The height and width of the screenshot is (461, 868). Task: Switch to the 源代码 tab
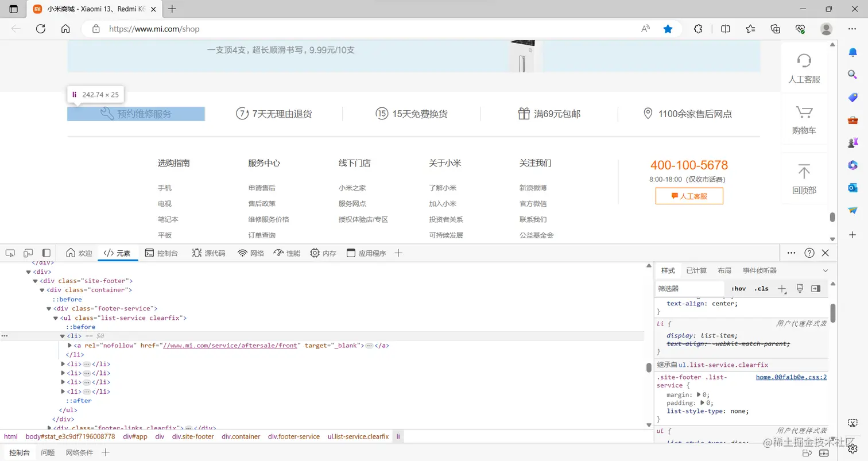click(x=208, y=253)
